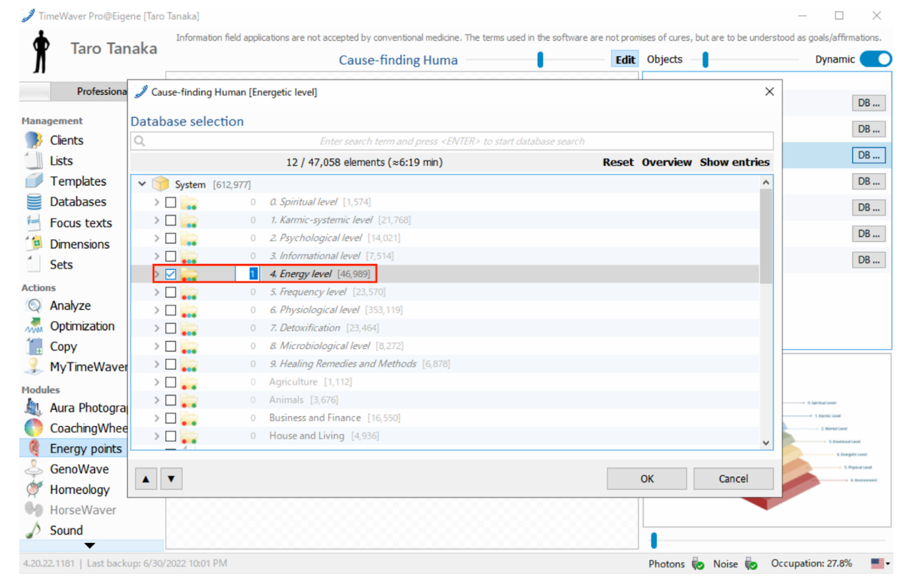Expand 9. Healing Remedies and Methods
This screenshot has width=917, height=588.
(157, 364)
